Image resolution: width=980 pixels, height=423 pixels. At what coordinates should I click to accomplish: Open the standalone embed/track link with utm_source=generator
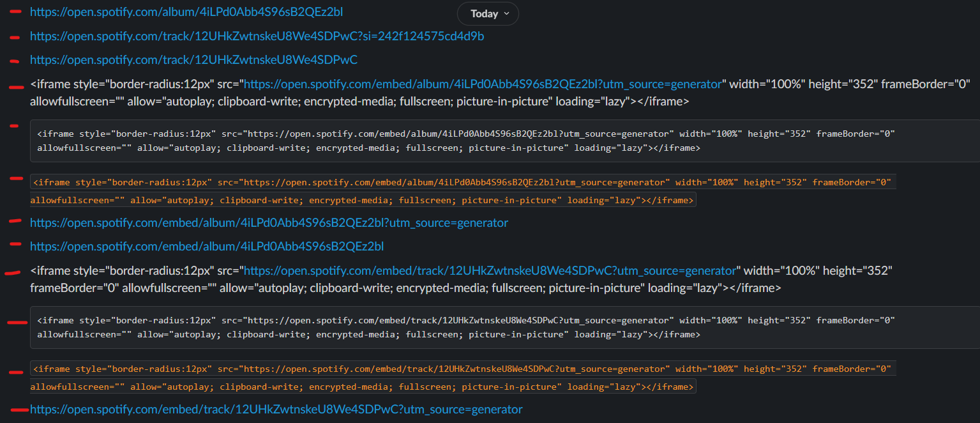[x=276, y=410]
